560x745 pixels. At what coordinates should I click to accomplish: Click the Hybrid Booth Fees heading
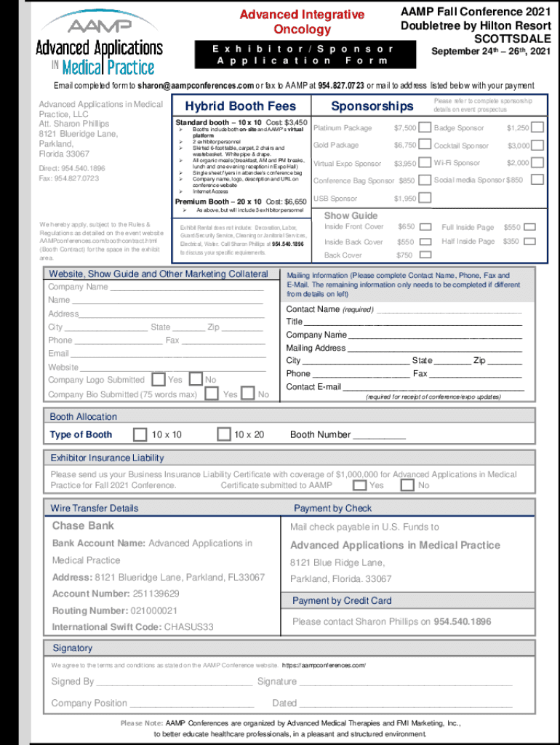click(x=241, y=106)
